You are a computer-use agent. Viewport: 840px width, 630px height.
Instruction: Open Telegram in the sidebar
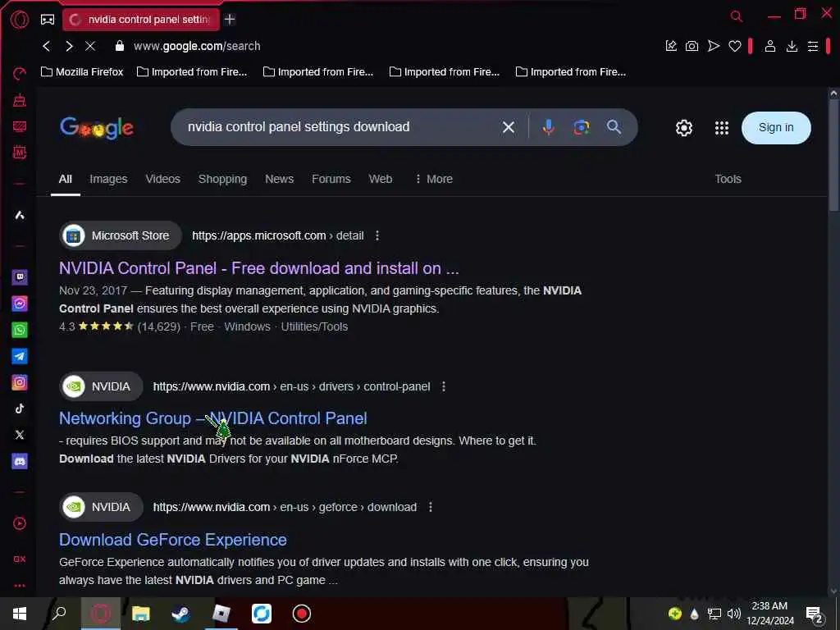20,356
